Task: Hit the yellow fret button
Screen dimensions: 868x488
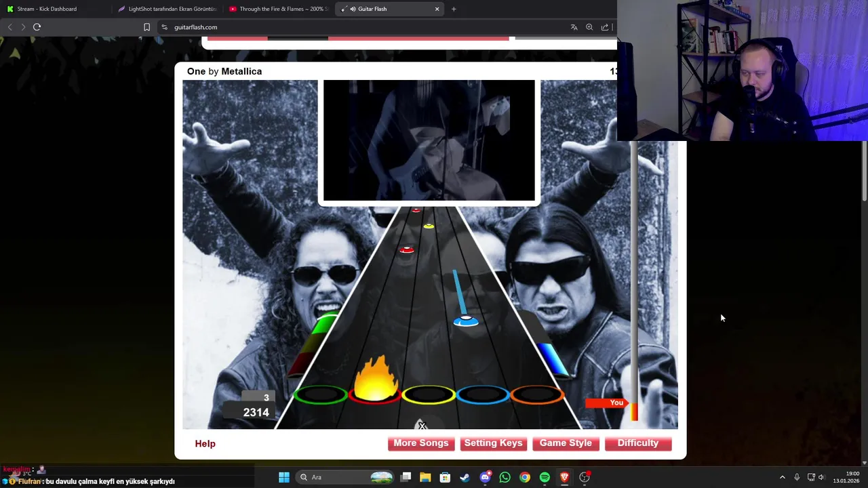Action: click(429, 394)
